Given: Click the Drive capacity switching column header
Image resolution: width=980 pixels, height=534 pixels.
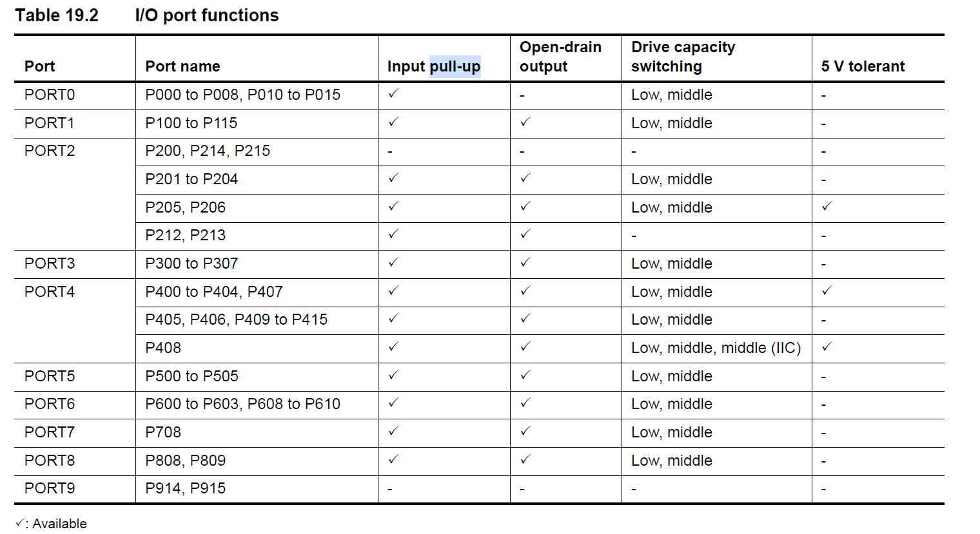Looking at the screenshot, I should [683, 57].
